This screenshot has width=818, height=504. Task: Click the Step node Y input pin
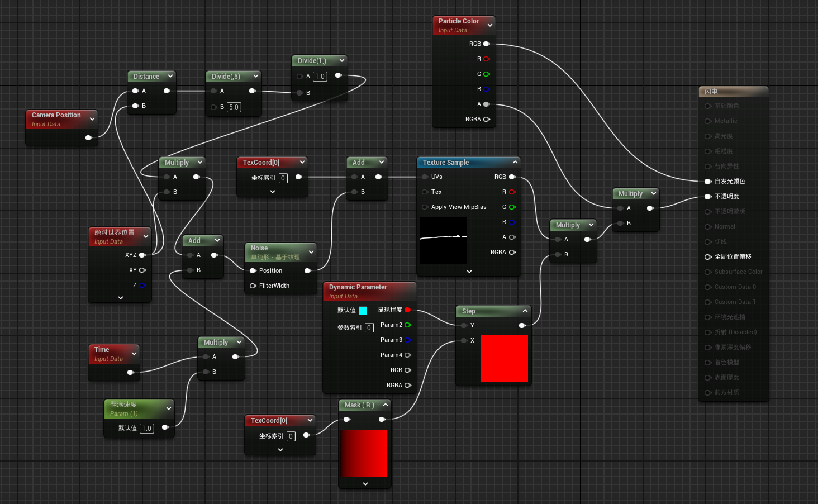point(464,325)
